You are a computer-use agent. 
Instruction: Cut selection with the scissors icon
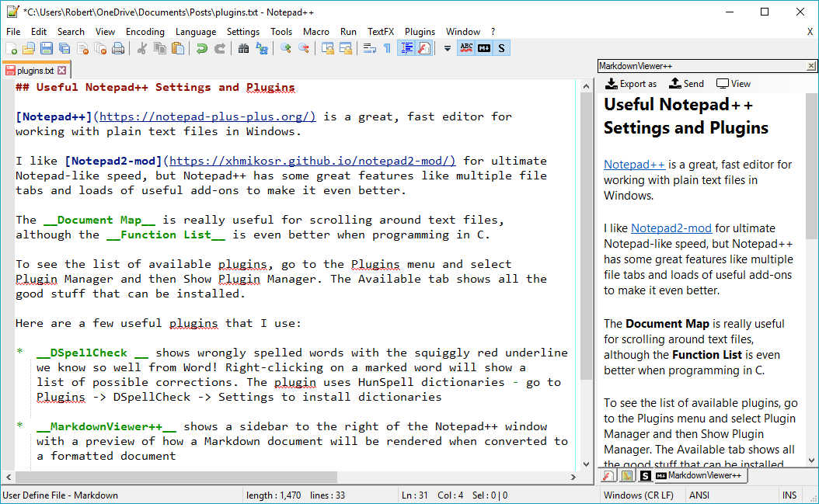click(x=141, y=49)
